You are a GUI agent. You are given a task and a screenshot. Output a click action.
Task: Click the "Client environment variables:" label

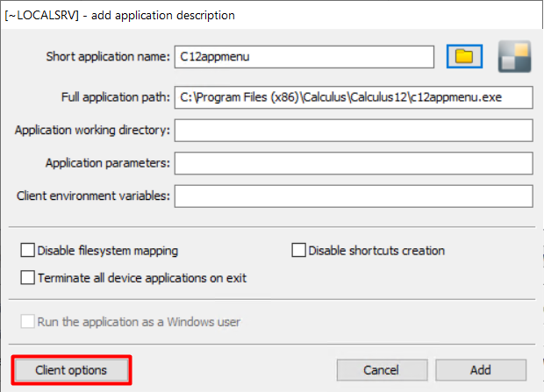[93, 196]
